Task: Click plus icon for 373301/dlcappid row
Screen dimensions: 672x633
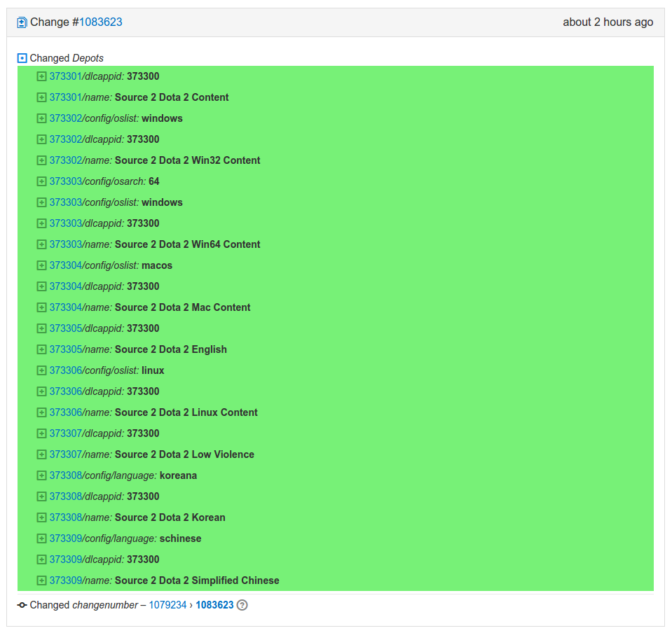Action: pos(41,76)
